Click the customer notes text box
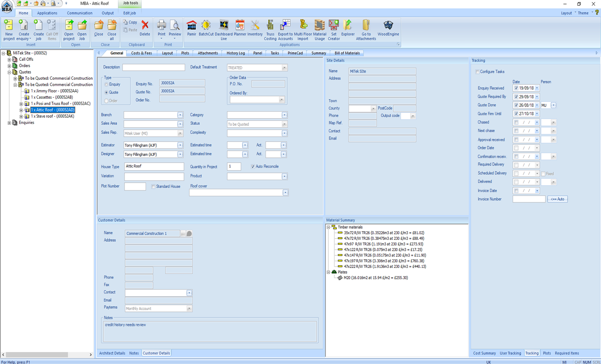 (x=210, y=331)
